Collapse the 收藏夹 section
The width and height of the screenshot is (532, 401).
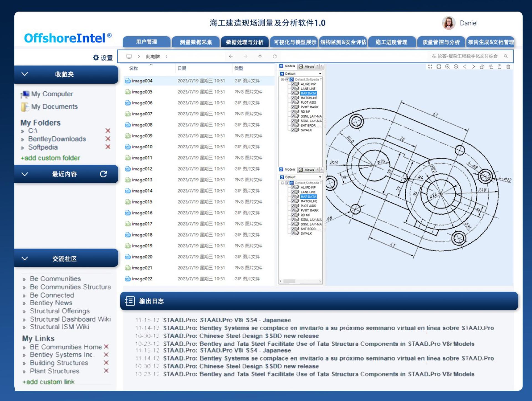coord(25,74)
